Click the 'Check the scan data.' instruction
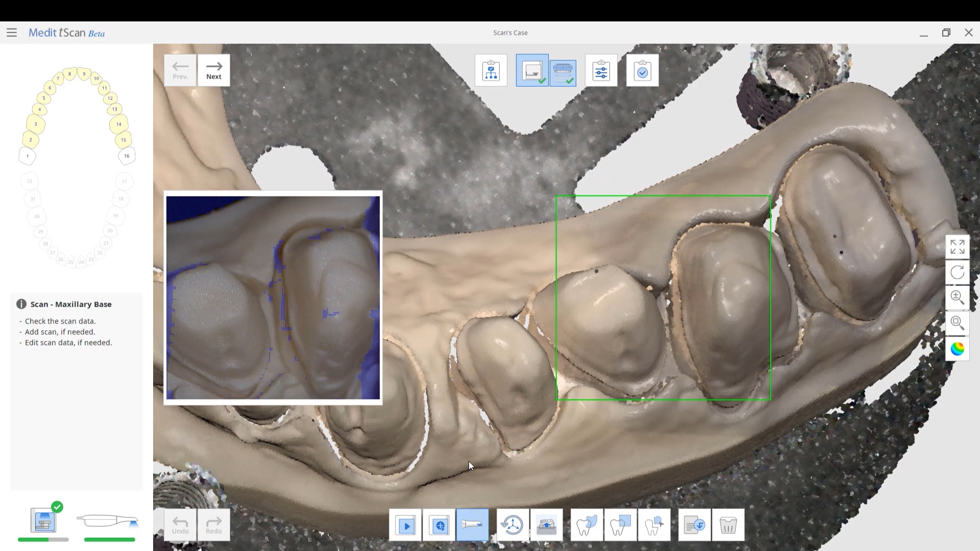This screenshot has width=980, height=551. tap(60, 321)
